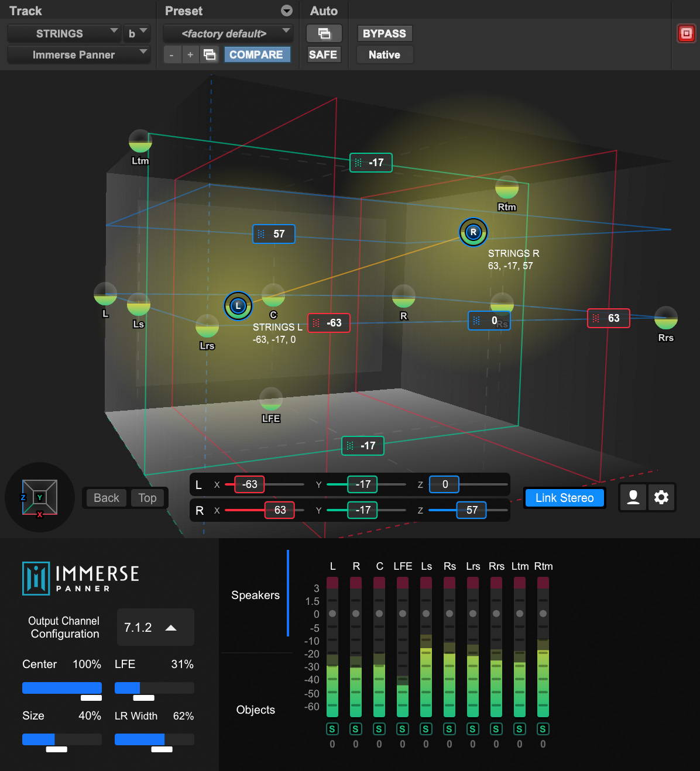Click the red -63 X handle in 3D view
700x771 pixels.
[329, 323]
